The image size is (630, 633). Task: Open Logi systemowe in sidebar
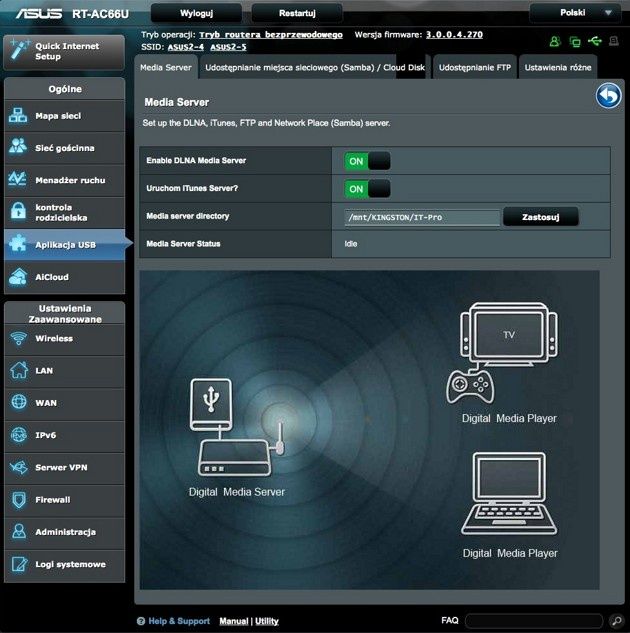[65, 564]
